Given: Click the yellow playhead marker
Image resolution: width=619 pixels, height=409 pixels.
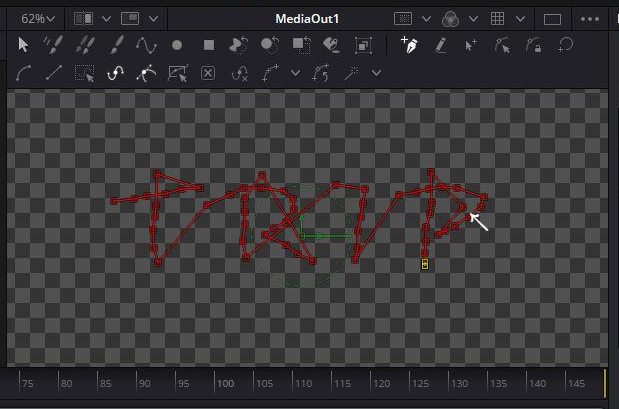Looking at the screenshot, I should point(605,383).
